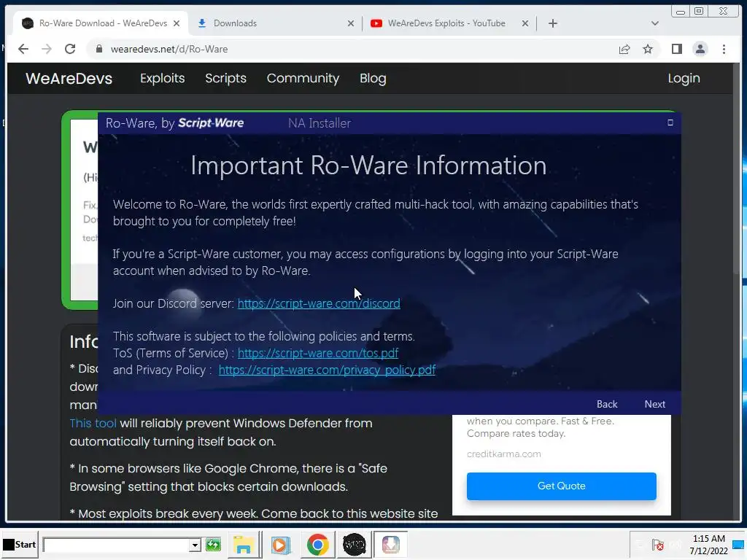The height and width of the screenshot is (560, 747).
Task: Click the taskbar address input field
Action: pyautogui.click(x=116, y=545)
